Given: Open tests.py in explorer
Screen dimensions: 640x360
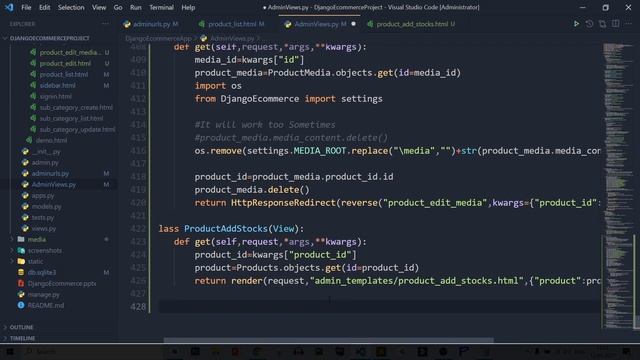Looking at the screenshot, I should [42, 218].
